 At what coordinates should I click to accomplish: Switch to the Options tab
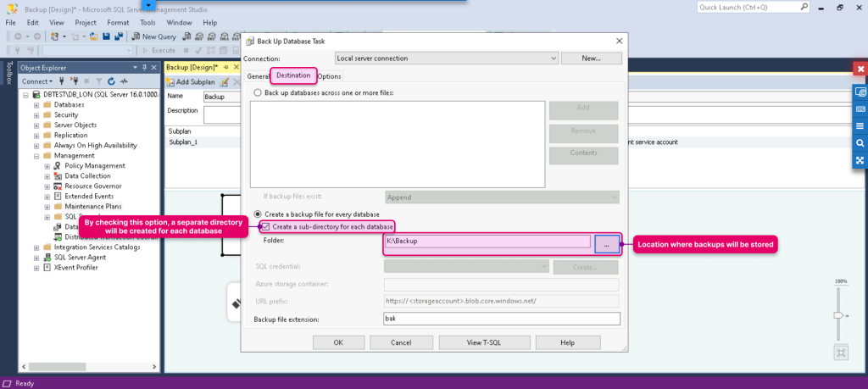[x=330, y=76]
